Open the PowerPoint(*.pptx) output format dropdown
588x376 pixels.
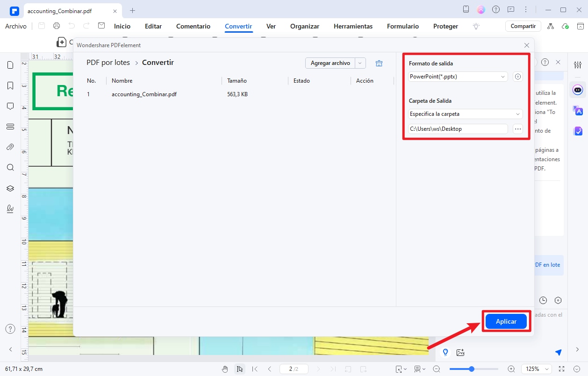(458, 77)
